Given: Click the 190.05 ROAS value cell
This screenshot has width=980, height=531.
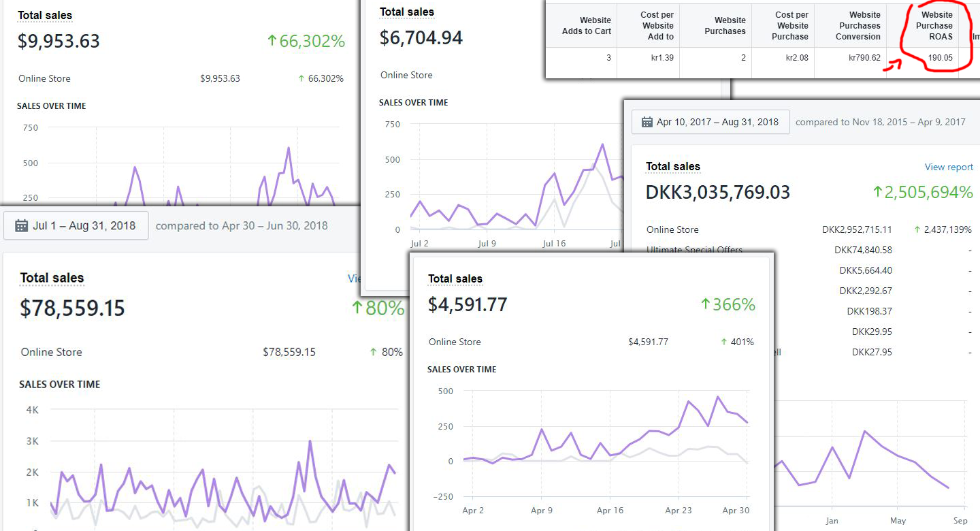Looking at the screenshot, I should pyautogui.click(x=940, y=58).
